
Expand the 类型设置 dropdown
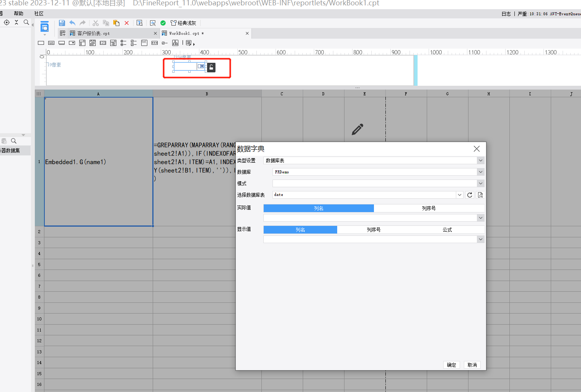coord(481,160)
